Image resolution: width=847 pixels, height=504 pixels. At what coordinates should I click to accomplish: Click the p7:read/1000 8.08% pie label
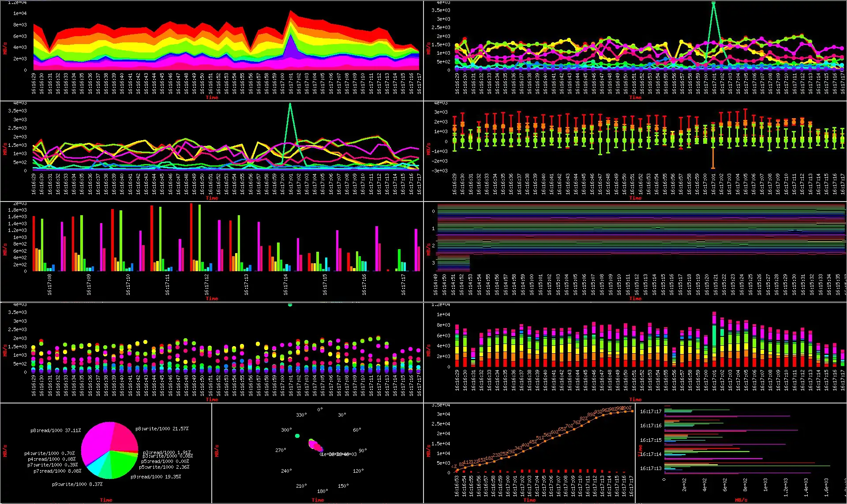coord(57,471)
